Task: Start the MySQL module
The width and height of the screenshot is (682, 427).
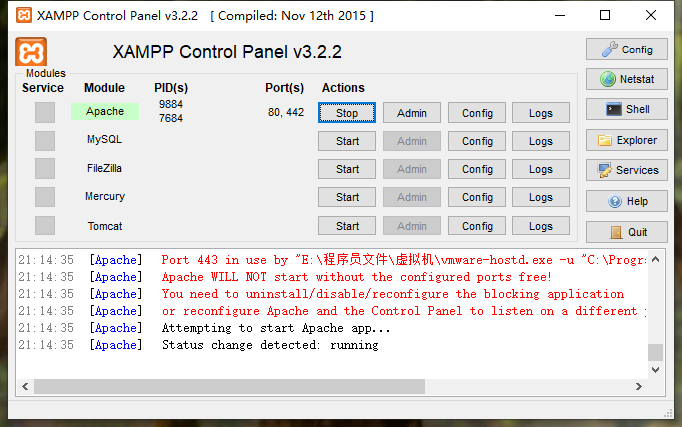Action: tap(347, 141)
